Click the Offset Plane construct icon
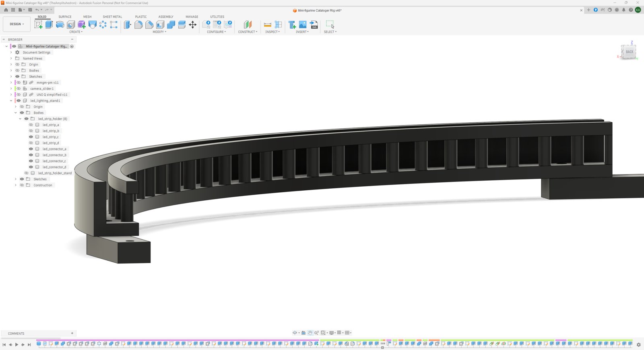The width and height of the screenshot is (644, 350). click(248, 25)
